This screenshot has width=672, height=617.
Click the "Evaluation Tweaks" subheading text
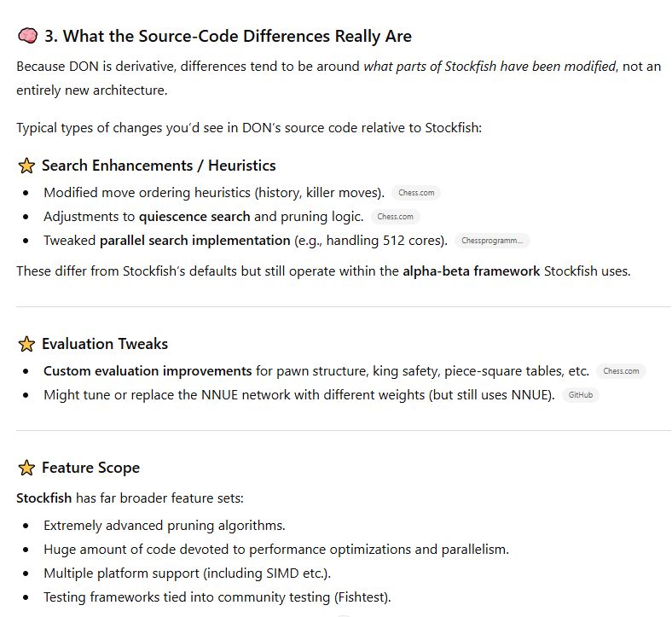(x=105, y=344)
